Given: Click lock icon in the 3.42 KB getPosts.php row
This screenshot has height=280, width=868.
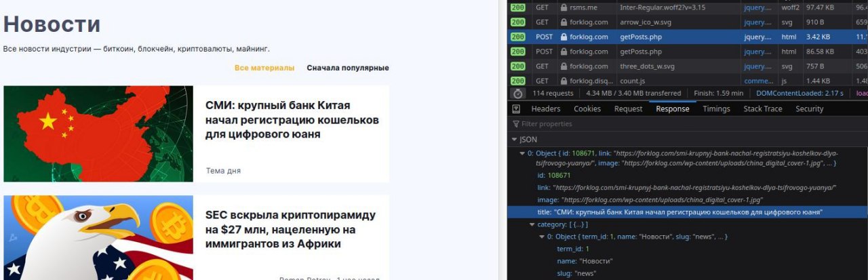Looking at the screenshot, I should point(564,37).
